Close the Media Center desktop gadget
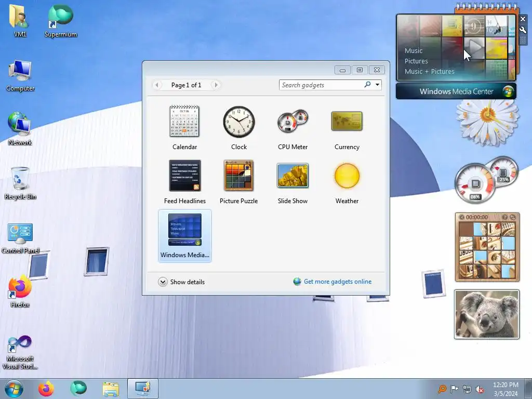This screenshot has height=399, width=532. click(x=523, y=19)
